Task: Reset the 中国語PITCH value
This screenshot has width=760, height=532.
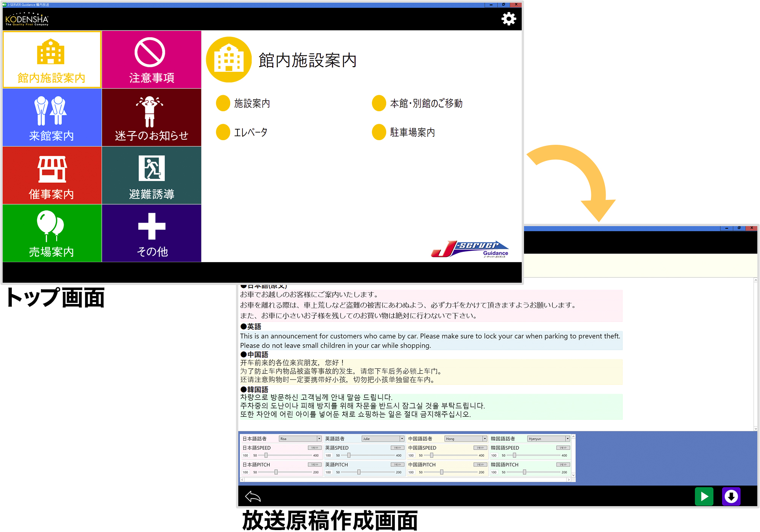Action: [x=480, y=464]
